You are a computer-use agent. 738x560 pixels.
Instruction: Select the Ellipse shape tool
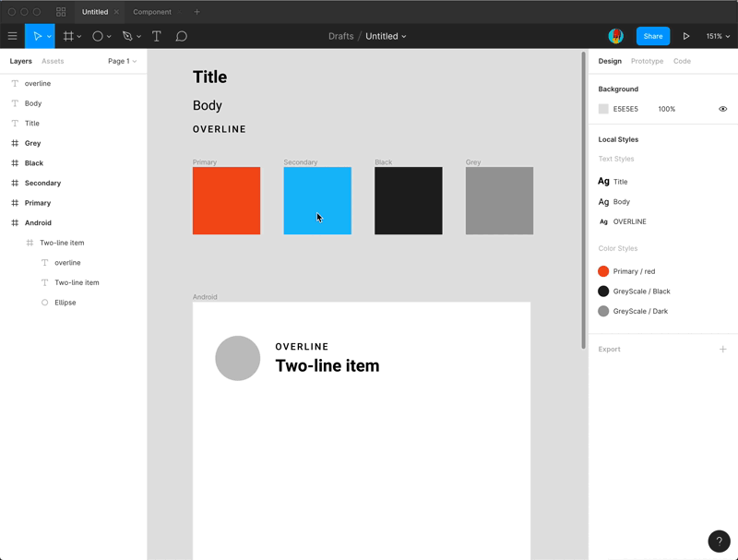(98, 36)
